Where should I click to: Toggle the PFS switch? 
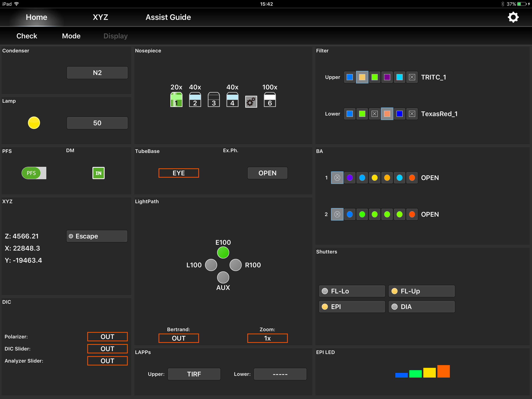click(34, 173)
